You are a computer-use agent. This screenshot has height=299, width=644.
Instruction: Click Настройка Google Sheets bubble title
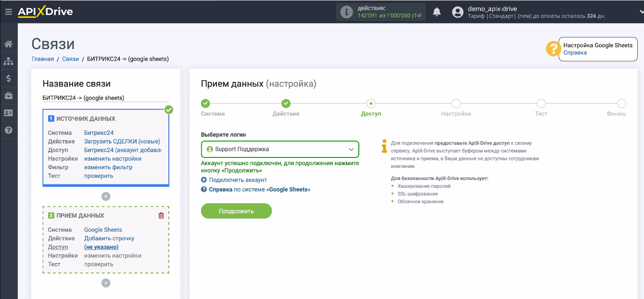coord(598,45)
